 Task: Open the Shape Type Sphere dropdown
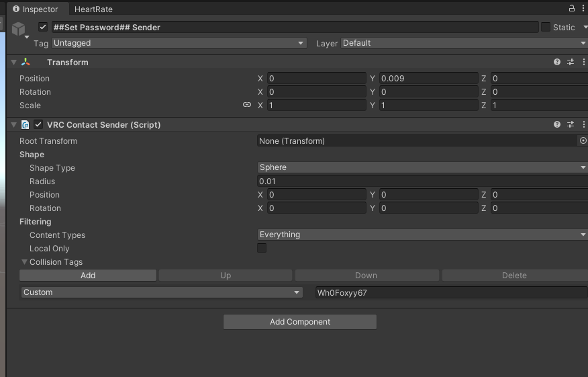[x=423, y=167]
